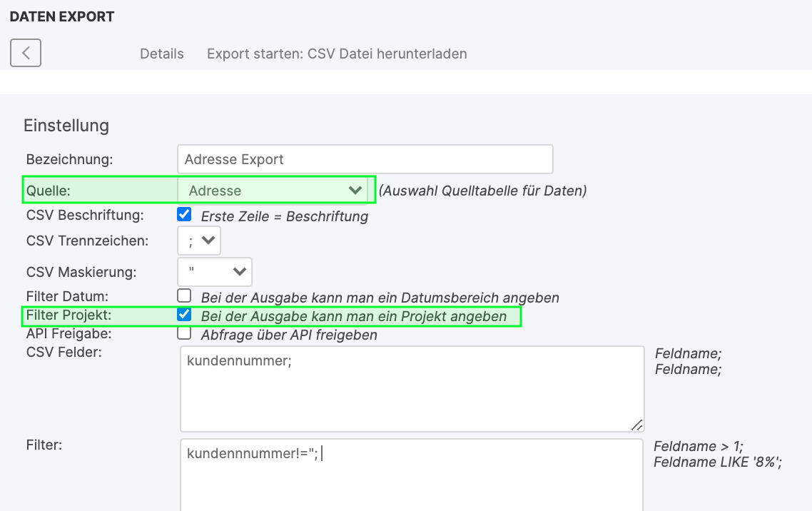Go back using the left arrow button
The image size is (812, 511).
pyautogui.click(x=26, y=53)
